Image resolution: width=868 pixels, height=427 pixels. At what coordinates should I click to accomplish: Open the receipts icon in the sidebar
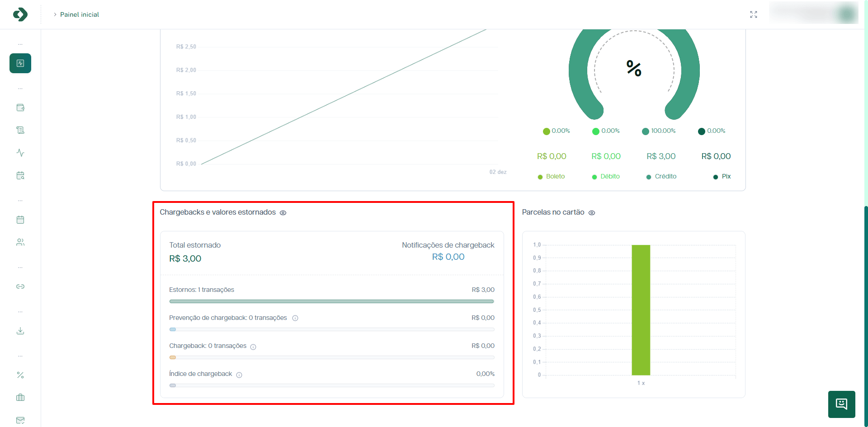pos(20,130)
